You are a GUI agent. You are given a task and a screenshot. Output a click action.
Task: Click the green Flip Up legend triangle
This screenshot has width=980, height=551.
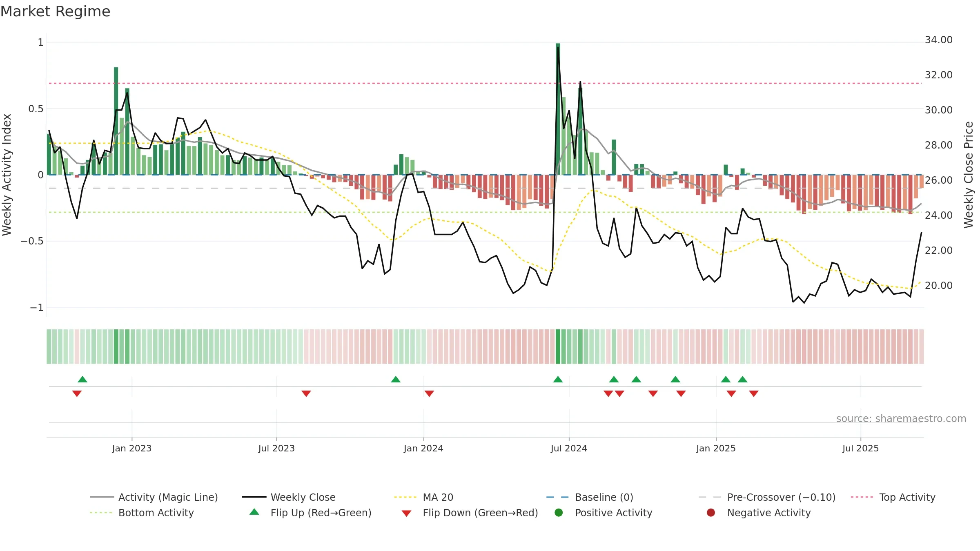pos(254,512)
